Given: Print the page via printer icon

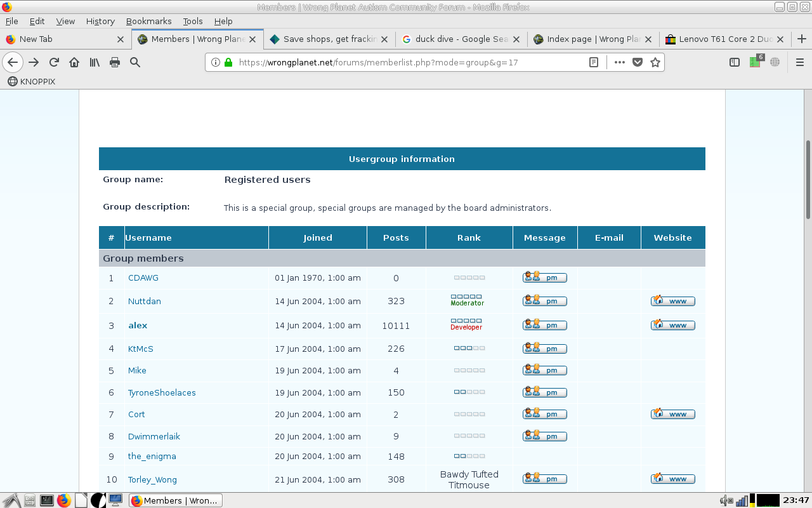Looking at the screenshot, I should [115, 62].
